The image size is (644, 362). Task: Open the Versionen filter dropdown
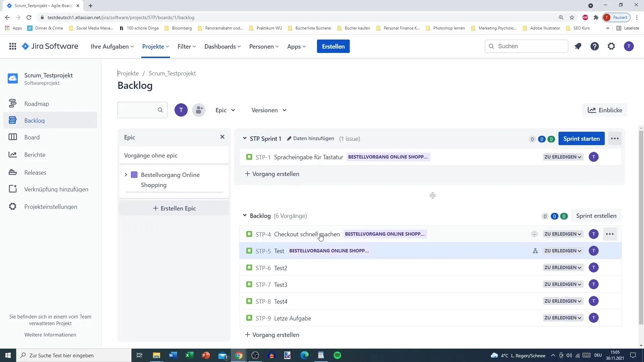pyautogui.click(x=269, y=110)
